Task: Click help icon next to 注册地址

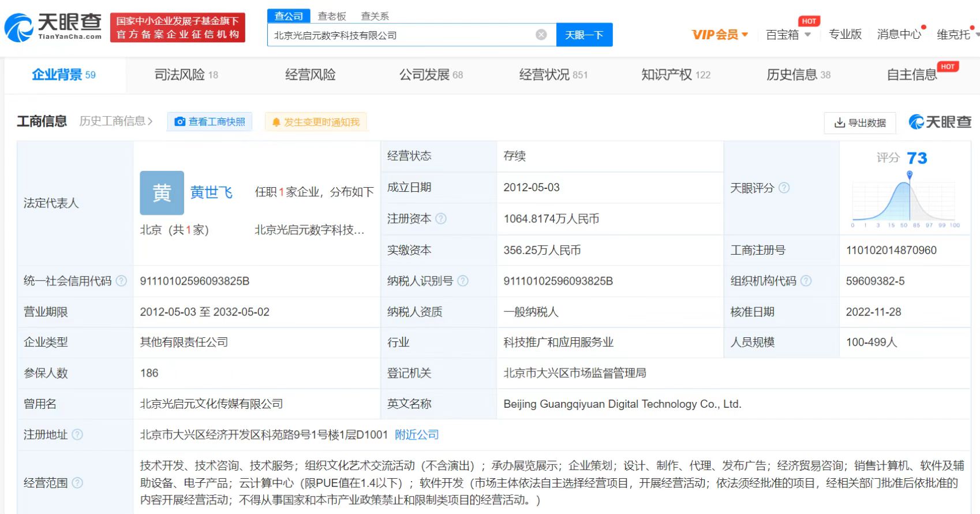Action: coord(77,434)
